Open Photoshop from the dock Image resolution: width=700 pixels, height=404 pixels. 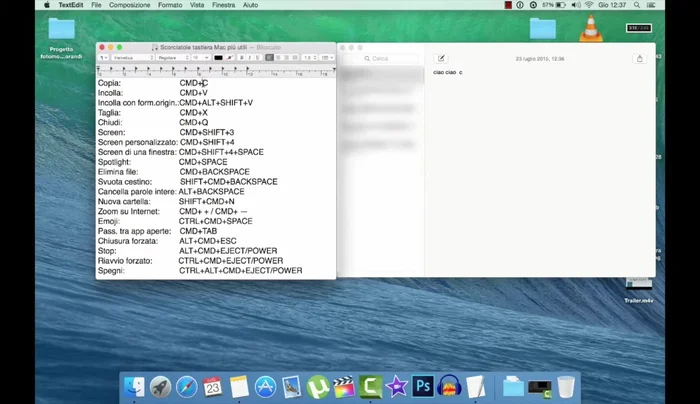click(x=423, y=386)
